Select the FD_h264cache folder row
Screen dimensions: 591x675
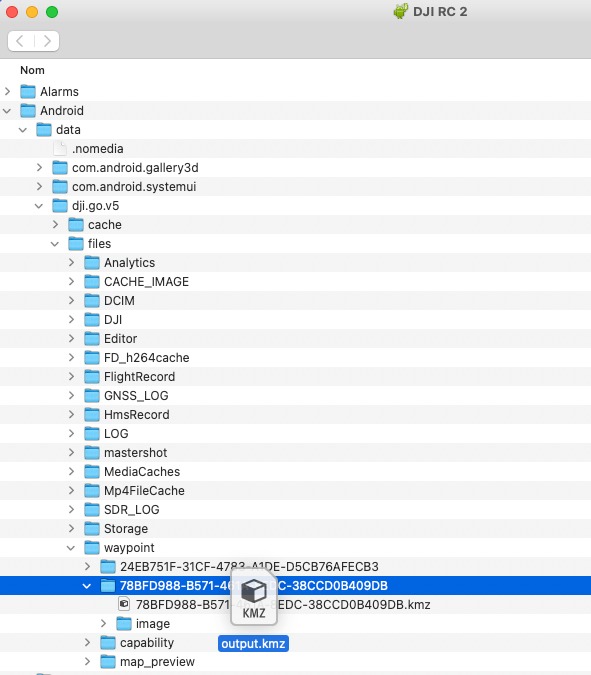click(x=295, y=358)
